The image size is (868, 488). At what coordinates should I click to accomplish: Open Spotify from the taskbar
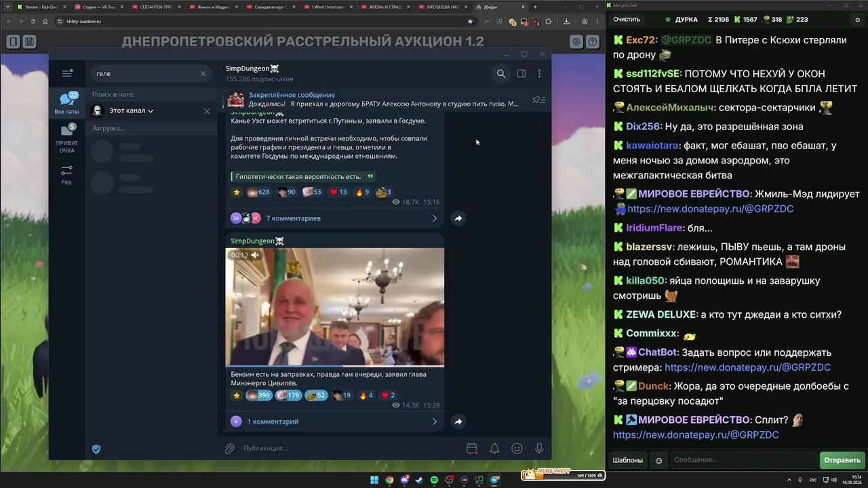434,481
